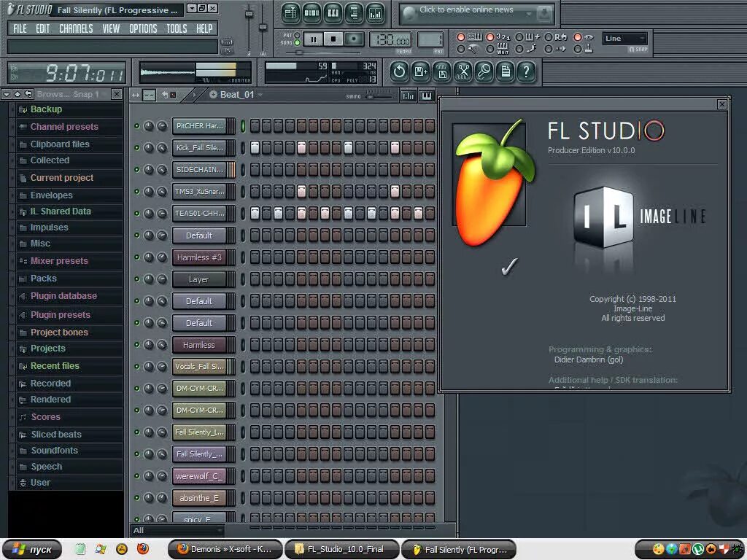Select the werewolf_C_ channel button
747x560 pixels.
tap(200, 475)
